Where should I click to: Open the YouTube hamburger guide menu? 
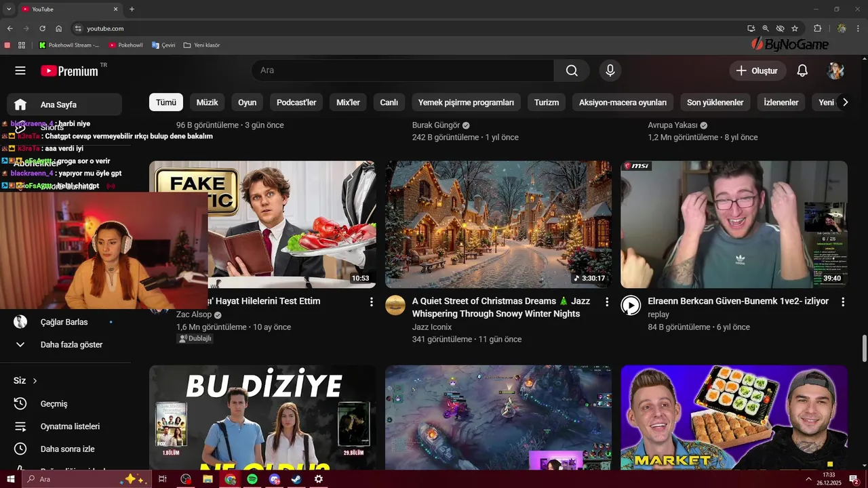[20, 70]
